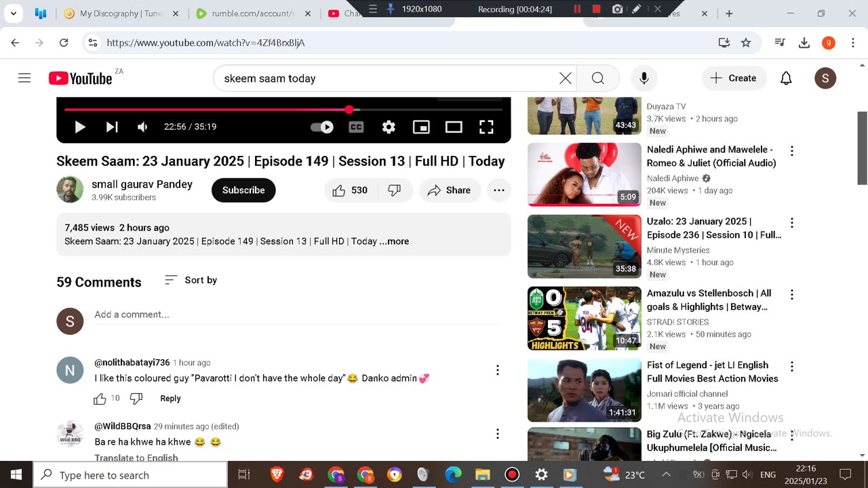Open File Explorer from taskbar
This screenshot has width=868, height=488.
coord(482,475)
